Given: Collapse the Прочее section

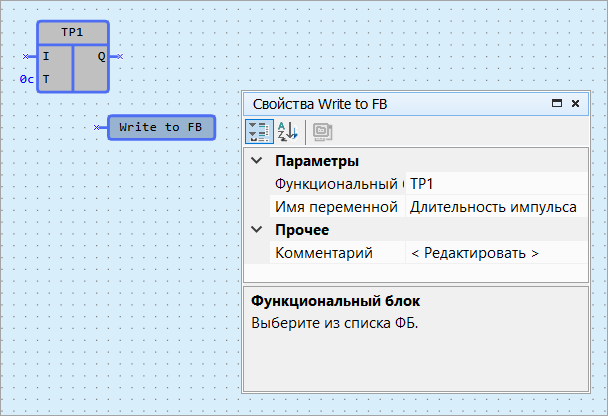Looking at the screenshot, I should pos(257,230).
